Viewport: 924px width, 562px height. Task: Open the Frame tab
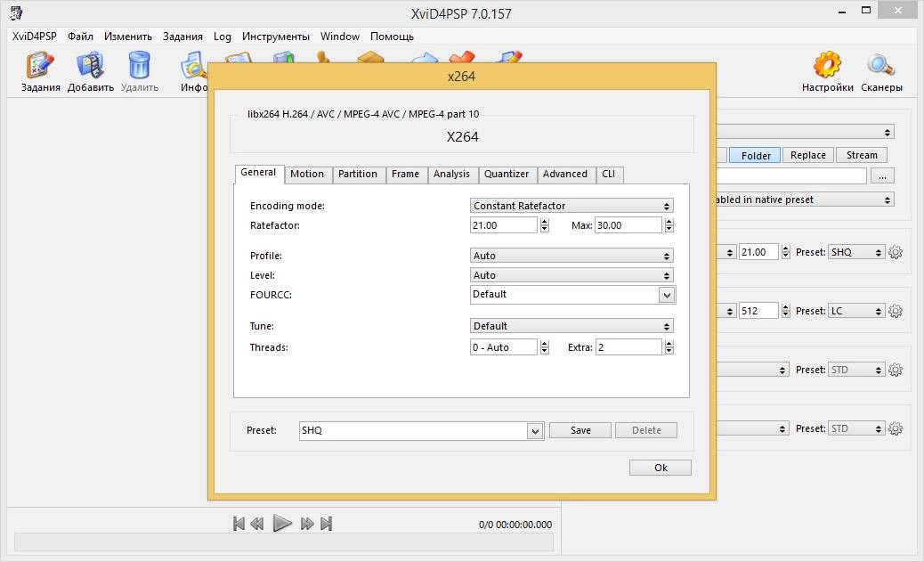tap(405, 174)
